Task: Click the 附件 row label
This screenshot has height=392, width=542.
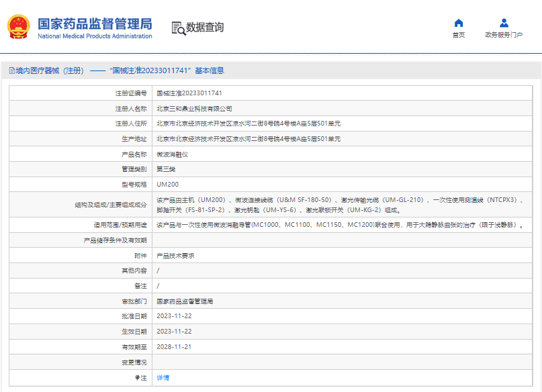Action: (x=140, y=256)
